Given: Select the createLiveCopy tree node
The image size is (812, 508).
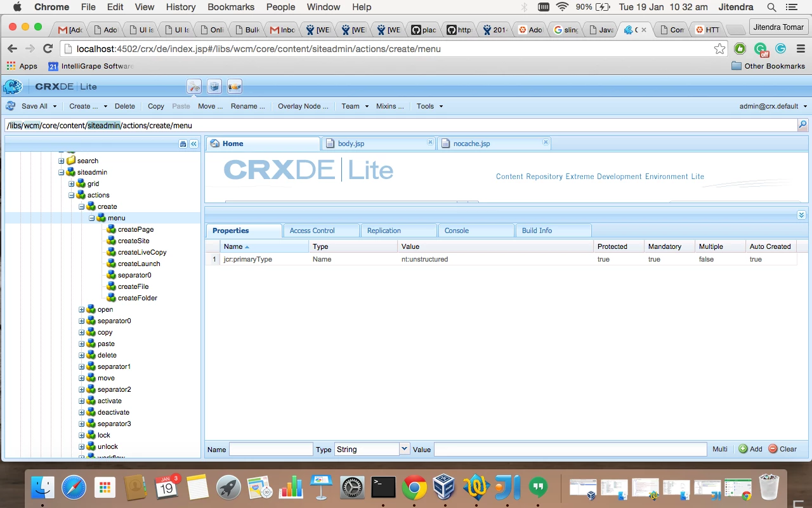Looking at the screenshot, I should click(142, 252).
